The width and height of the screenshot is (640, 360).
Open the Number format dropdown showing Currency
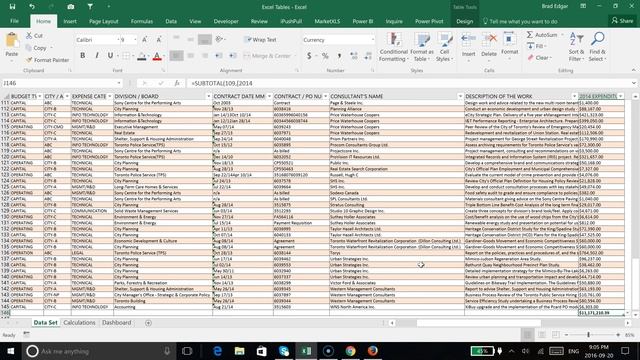pyautogui.click(x=373, y=40)
